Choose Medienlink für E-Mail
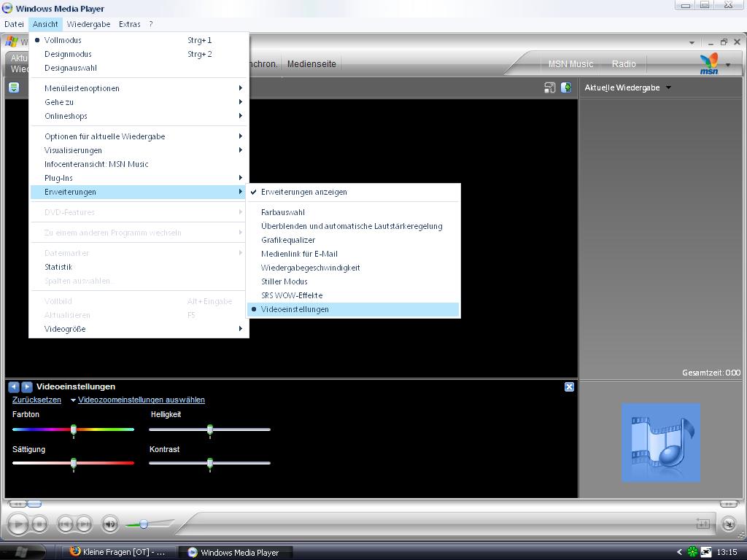Image resolution: width=747 pixels, height=560 pixels. tap(354, 254)
